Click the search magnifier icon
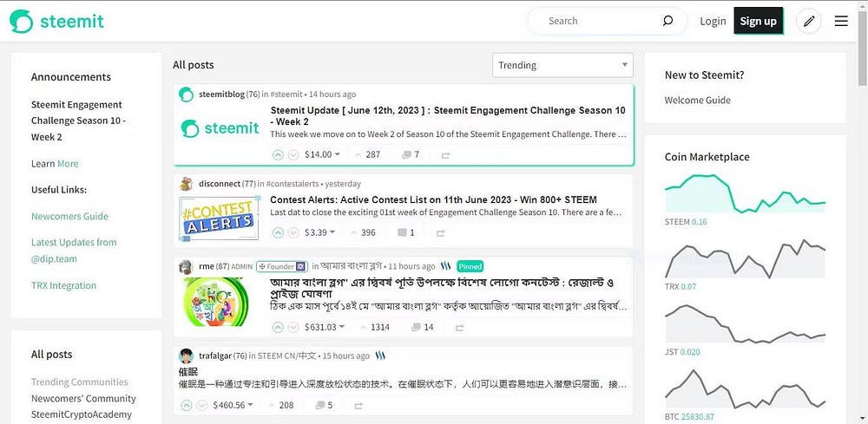This screenshot has height=424, width=868. (x=667, y=21)
